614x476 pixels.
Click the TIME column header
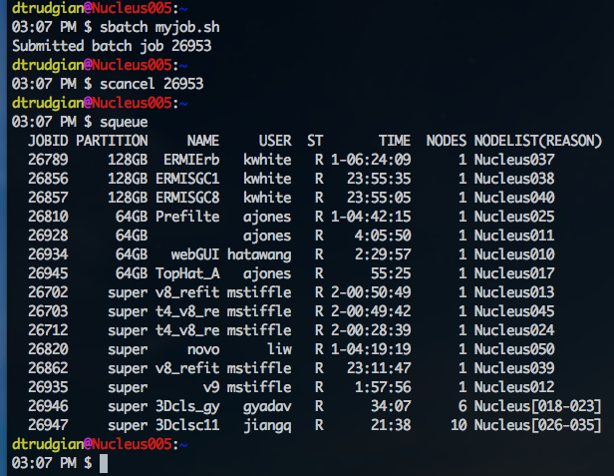coord(395,141)
